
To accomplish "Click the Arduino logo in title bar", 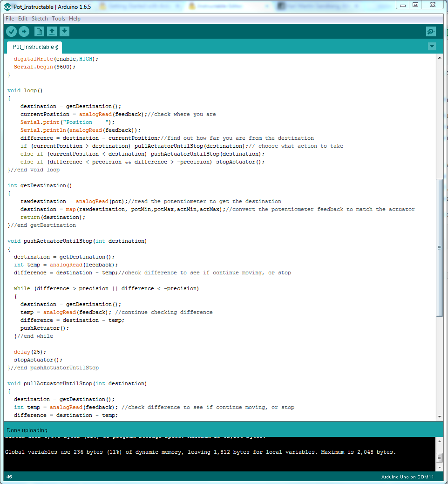I will 7,7.
